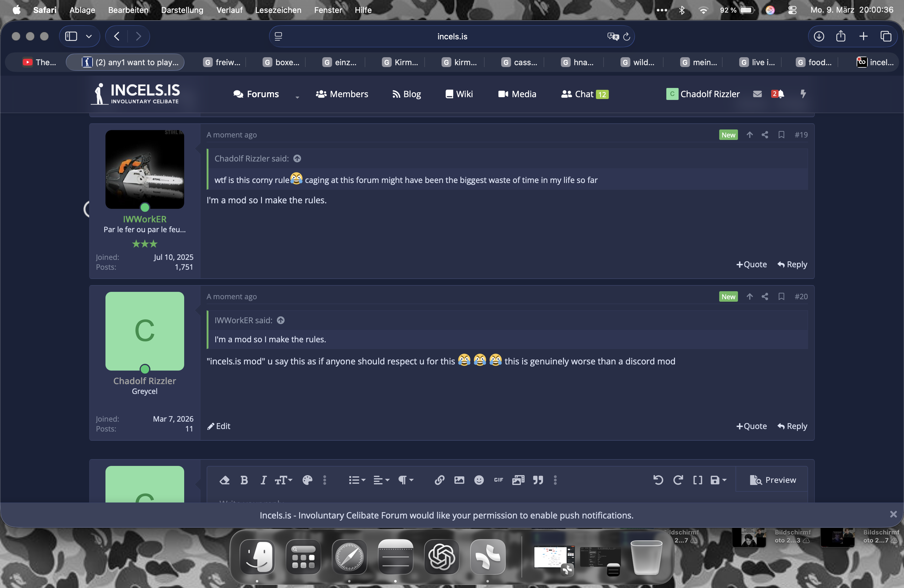Click the Italic formatting icon

[x=263, y=480]
